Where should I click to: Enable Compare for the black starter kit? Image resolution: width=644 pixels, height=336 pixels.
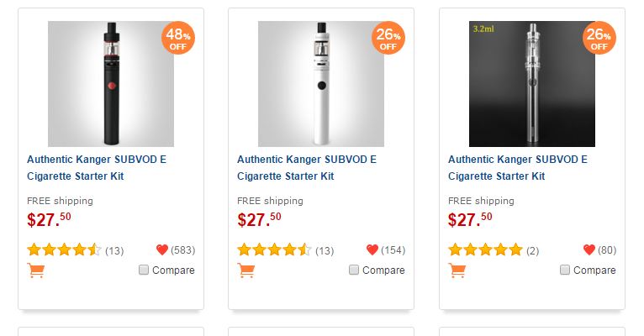(x=144, y=270)
